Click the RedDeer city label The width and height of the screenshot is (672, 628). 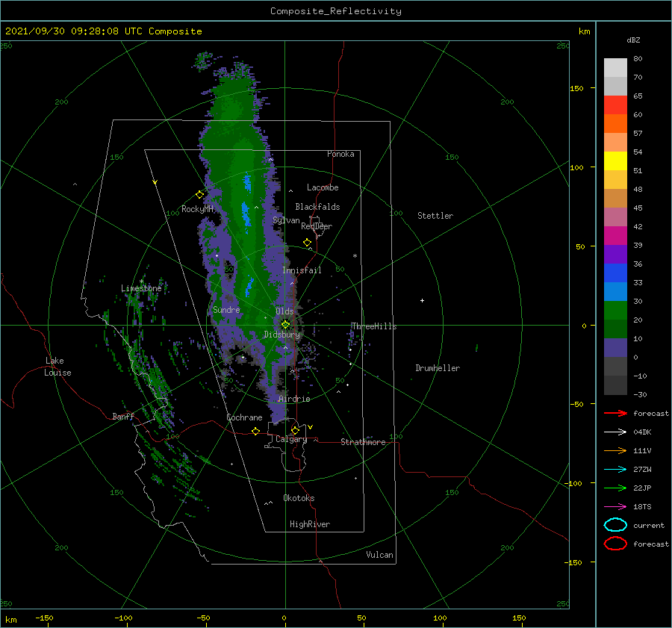(x=317, y=226)
